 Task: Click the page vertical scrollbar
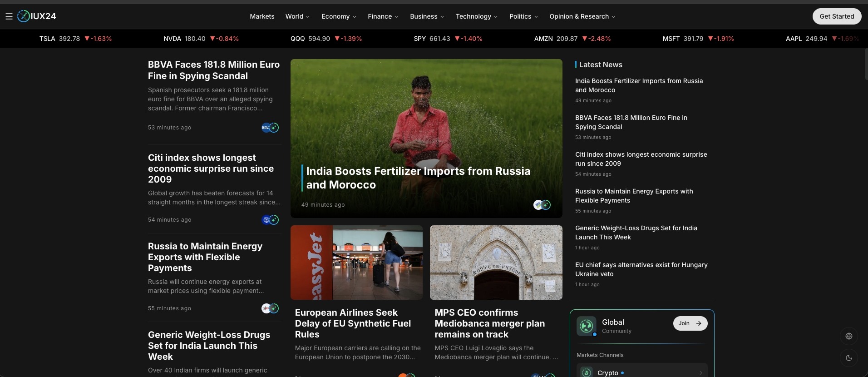[x=866, y=64]
